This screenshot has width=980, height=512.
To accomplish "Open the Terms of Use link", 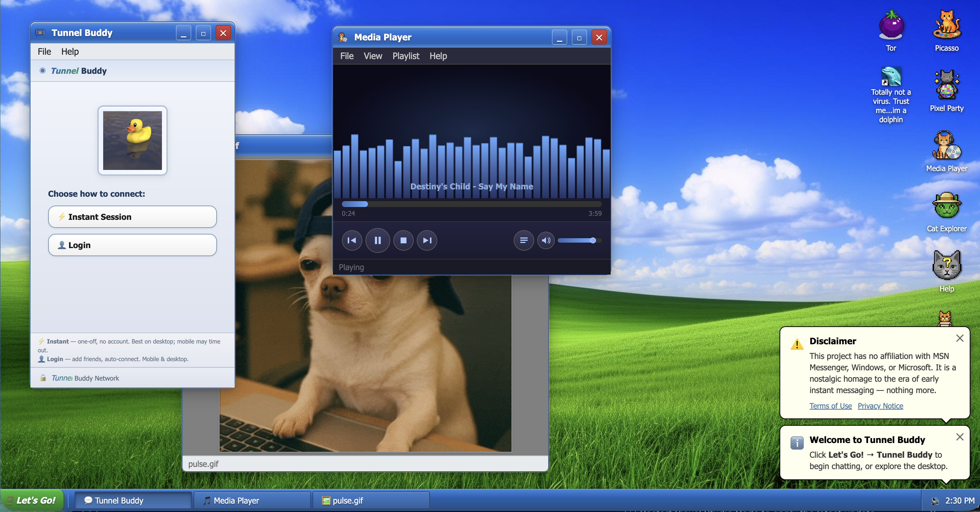I will tap(831, 406).
